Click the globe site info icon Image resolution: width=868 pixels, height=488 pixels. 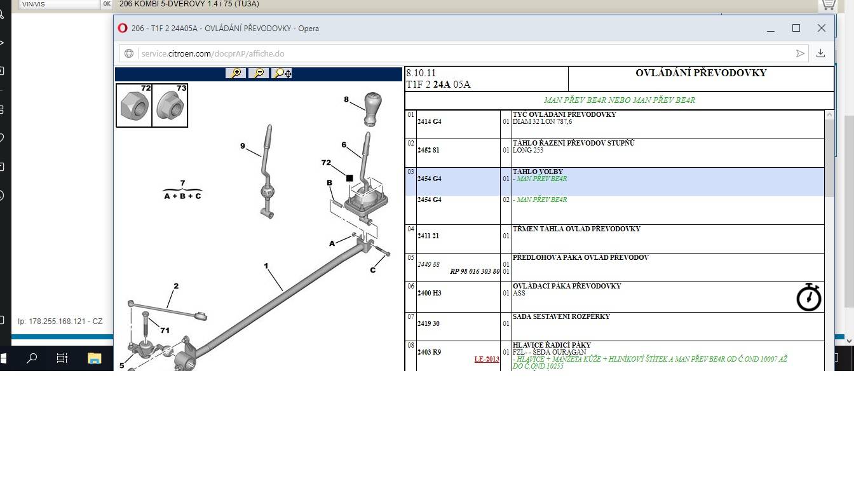pyautogui.click(x=129, y=53)
